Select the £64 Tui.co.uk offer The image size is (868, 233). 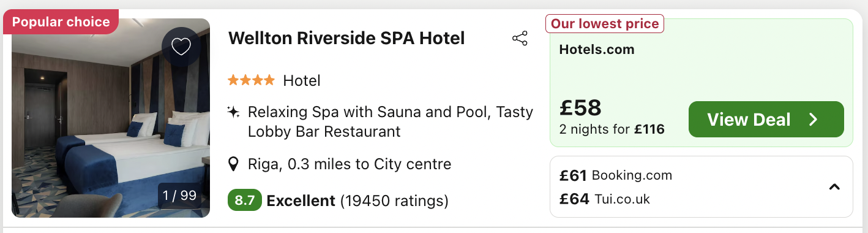(605, 199)
